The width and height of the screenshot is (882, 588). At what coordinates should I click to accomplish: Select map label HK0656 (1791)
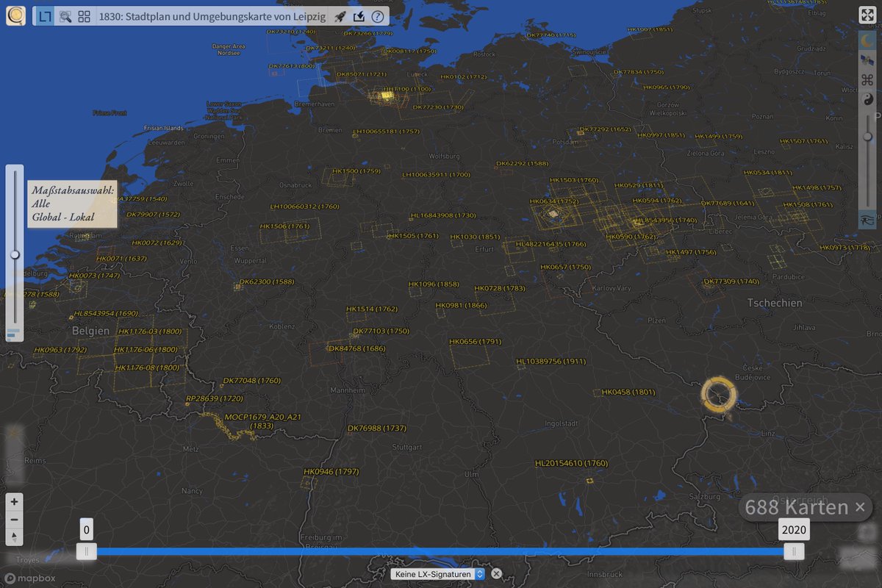[x=475, y=342]
